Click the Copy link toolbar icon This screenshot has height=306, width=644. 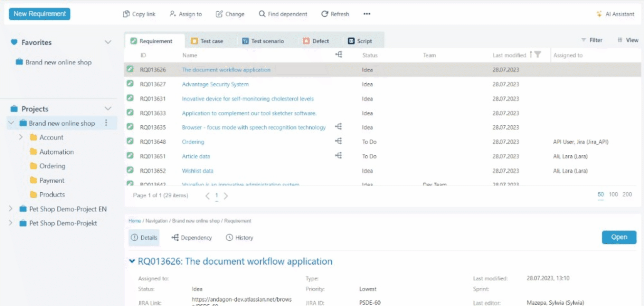[x=126, y=14]
